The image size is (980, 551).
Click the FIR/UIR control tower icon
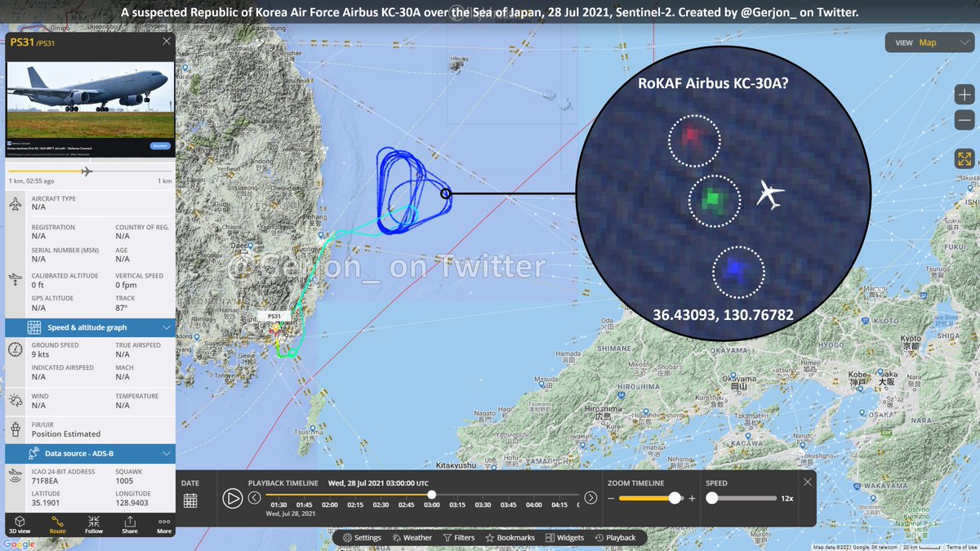(16, 428)
